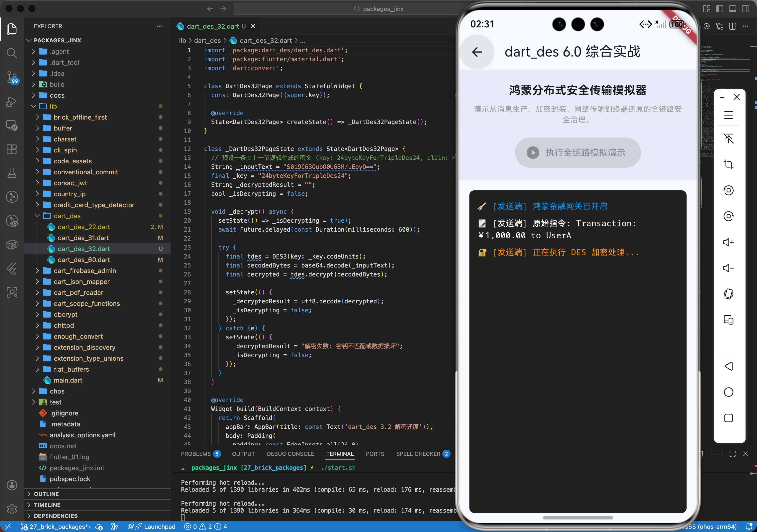Open Manage gear icon in activity bar
Screen dimensions: 757x532
(12, 509)
